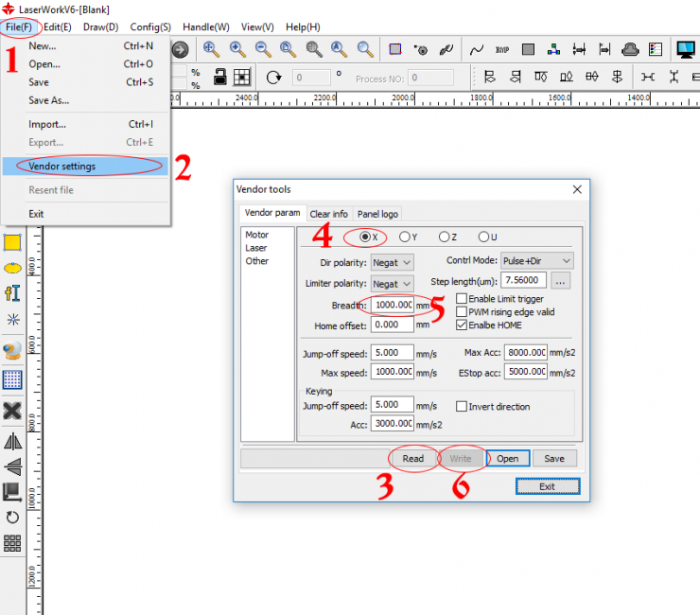Image resolution: width=700 pixels, height=615 pixels.
Task: Expand the Limiter polarity dropdown
Action: [392, 283]
